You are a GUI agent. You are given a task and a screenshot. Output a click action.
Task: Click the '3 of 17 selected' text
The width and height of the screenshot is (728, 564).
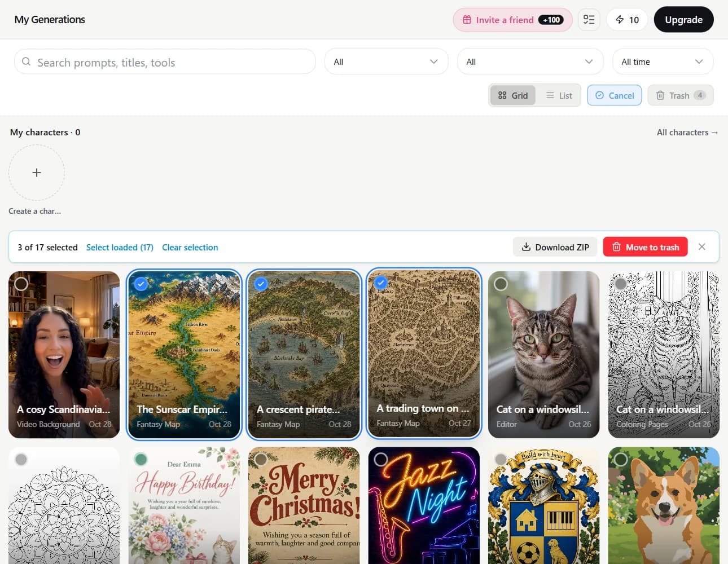click(47, 247)
